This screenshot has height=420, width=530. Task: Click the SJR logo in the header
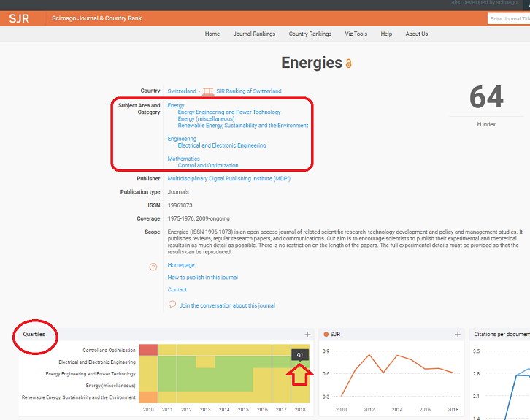click(x=19, y=19)
